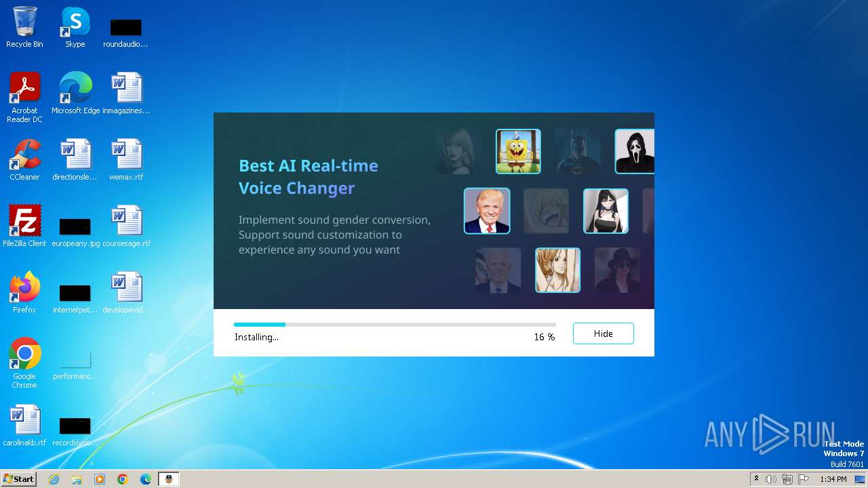Open the performanc file icon
Screen dimensions: 868x488
pos(75,365)
